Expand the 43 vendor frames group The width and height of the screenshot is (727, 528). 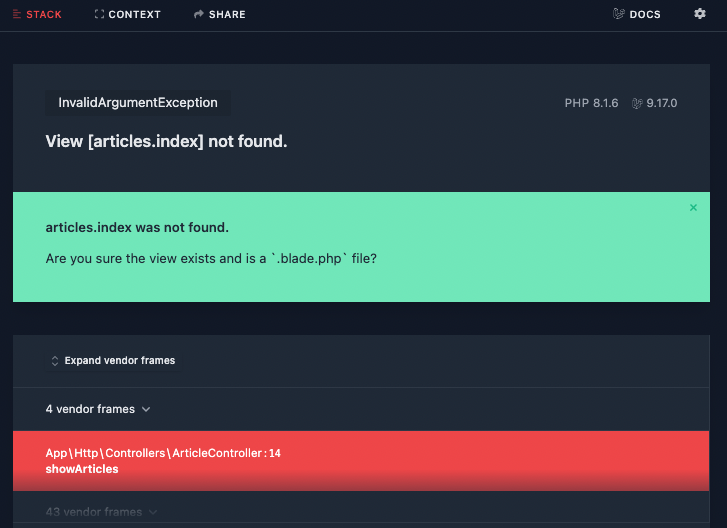click(101, 512)
